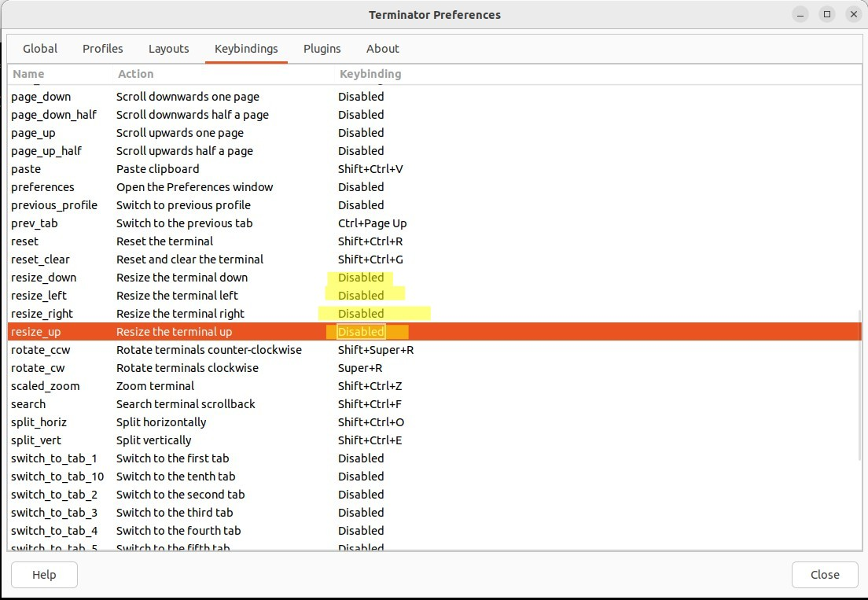Switch to the Global tab
Screen dimensions: 868x600
click(x=39, y=49)
